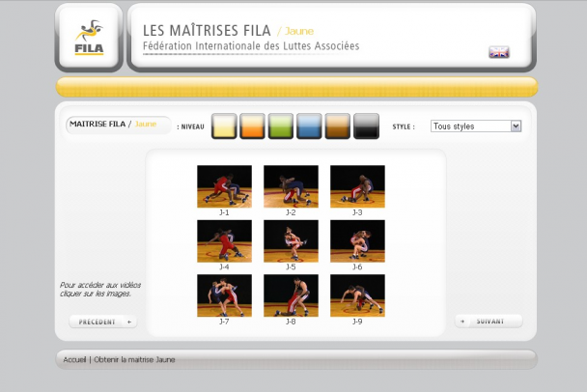Open thumbnail J-7 video

[x=224, y=294]
